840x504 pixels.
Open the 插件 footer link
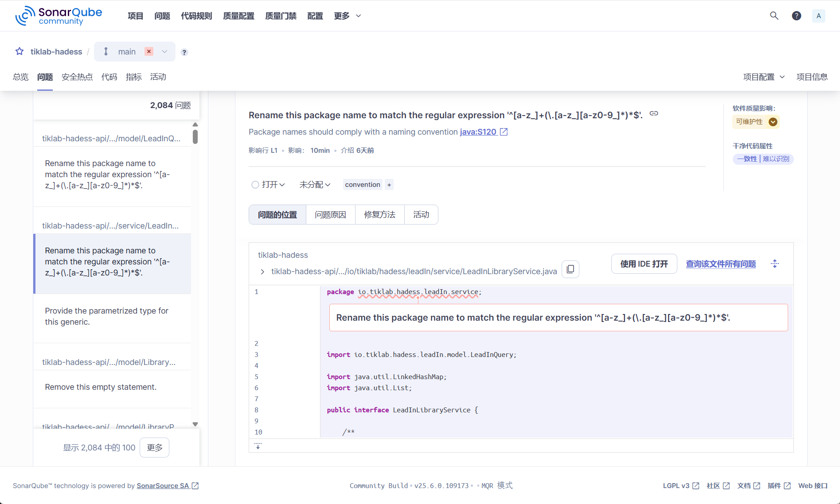779,486
